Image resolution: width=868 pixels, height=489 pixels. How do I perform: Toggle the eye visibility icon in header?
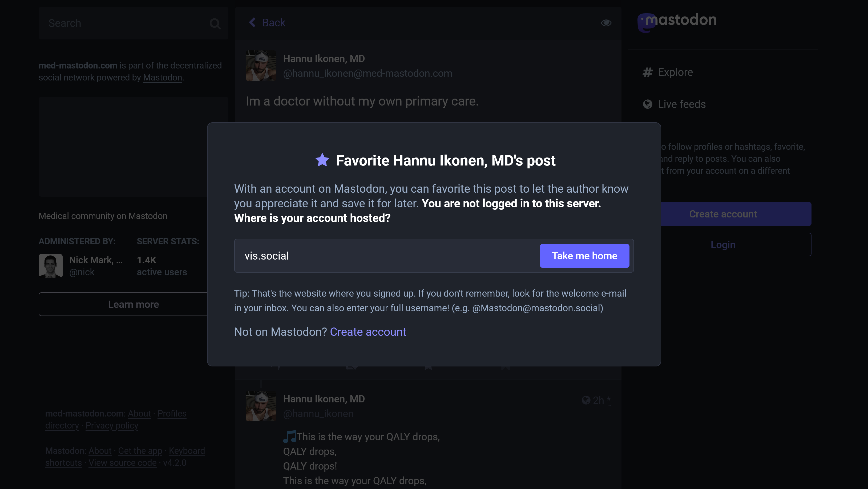click(x=606, y=23)
